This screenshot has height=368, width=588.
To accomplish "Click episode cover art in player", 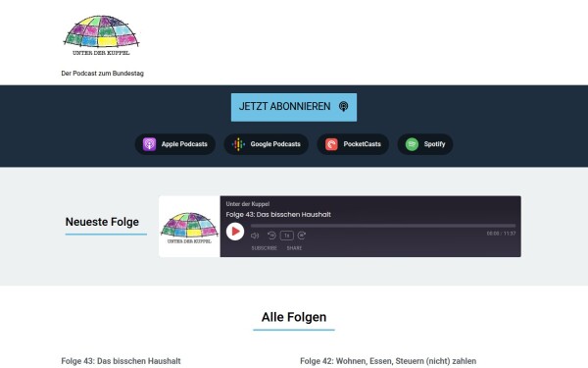I will [x=189, y=227].
